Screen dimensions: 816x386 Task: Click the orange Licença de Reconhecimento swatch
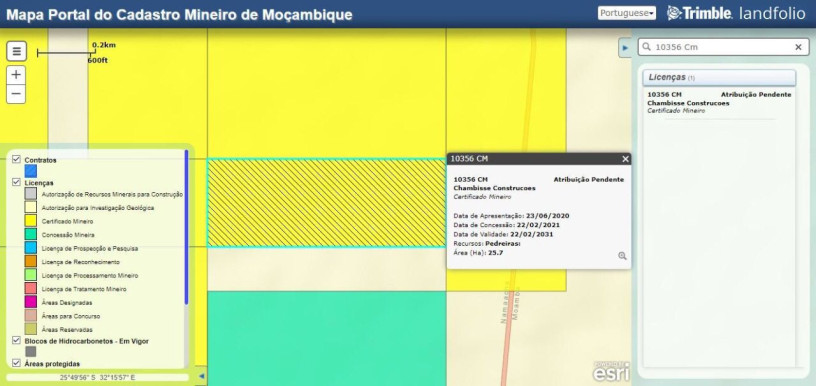(31, 262)
